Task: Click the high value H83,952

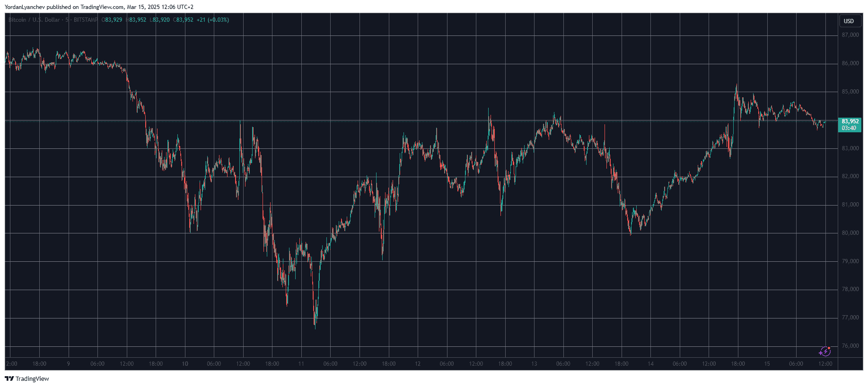Action: 136,20
